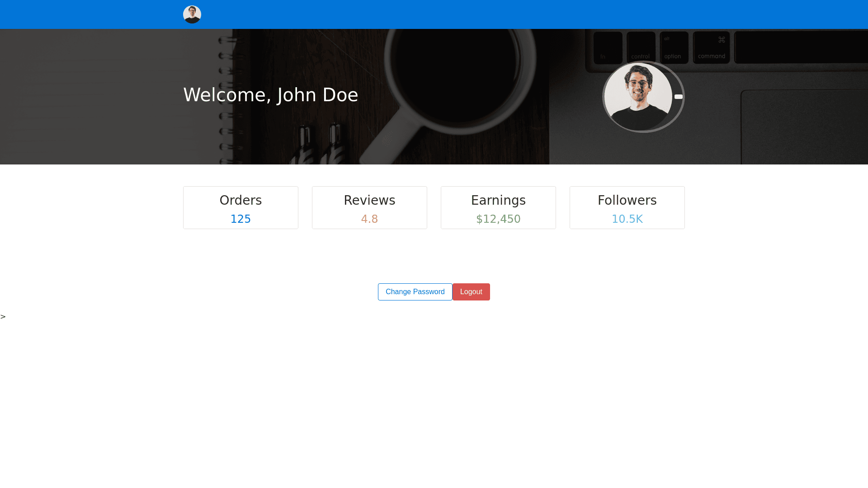This screenshot has height=488, width=868.
Task: Click the stray > character at left
Action: point(3,317)
